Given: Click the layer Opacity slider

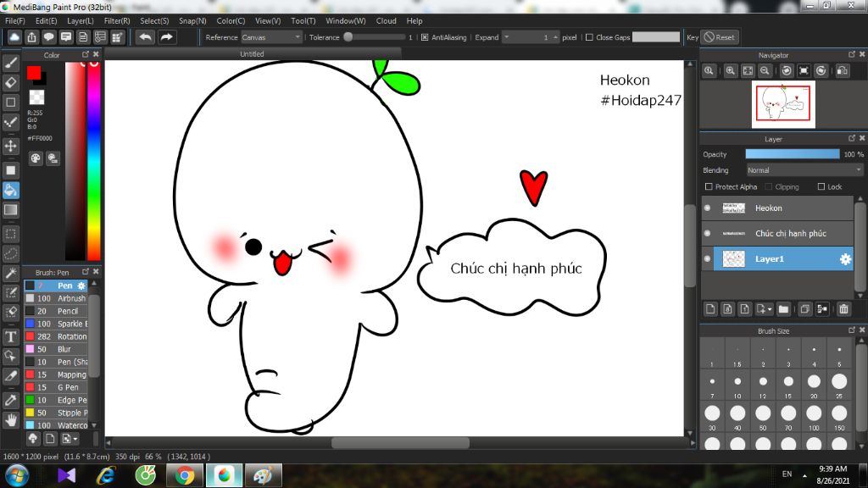Looking at the screenshot, I should [x=793, y=154].
